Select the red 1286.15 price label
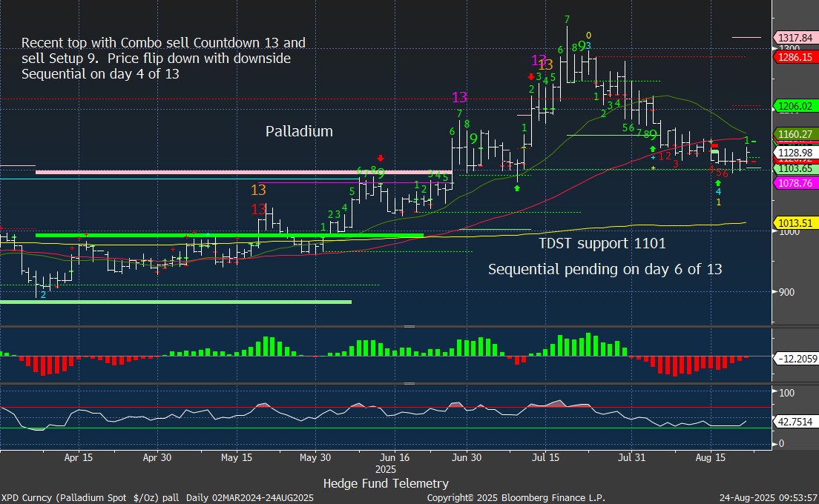 (x=795, y=56)
